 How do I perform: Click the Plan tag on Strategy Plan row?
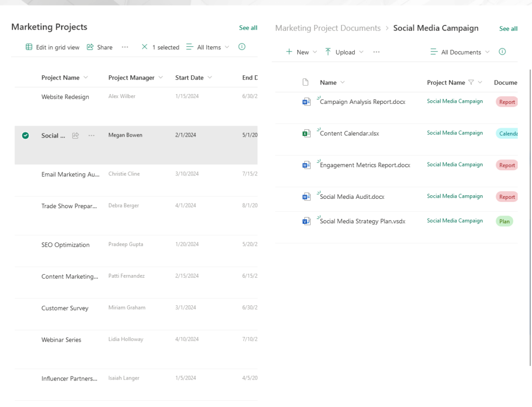[x=504, y=221]
